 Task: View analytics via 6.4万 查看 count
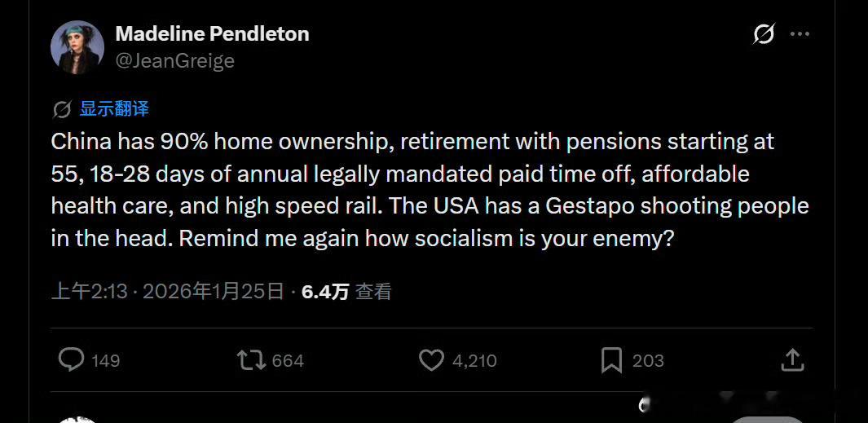[346, 291]
